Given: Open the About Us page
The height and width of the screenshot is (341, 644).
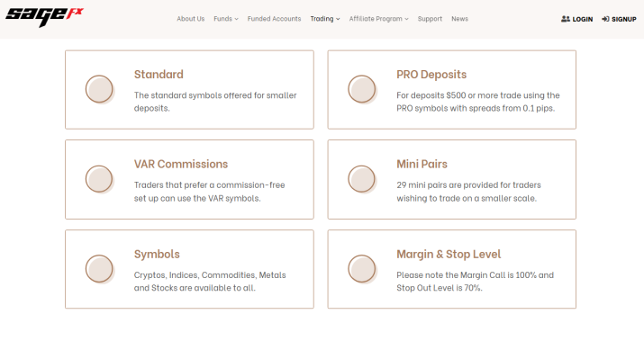Looking at the screenshot, I should point(191,19).
